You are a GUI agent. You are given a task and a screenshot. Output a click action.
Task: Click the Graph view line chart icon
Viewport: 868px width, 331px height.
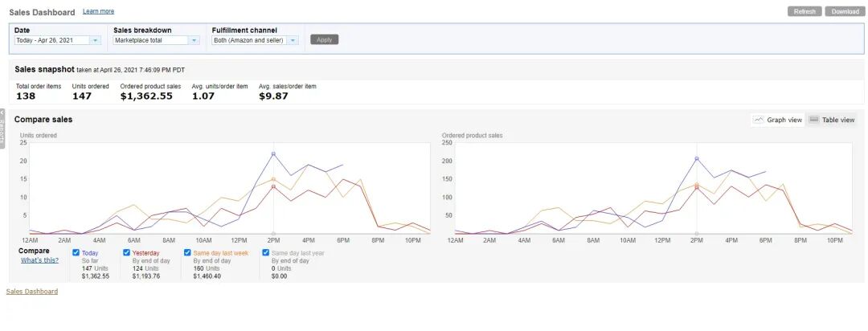(759, 120)
